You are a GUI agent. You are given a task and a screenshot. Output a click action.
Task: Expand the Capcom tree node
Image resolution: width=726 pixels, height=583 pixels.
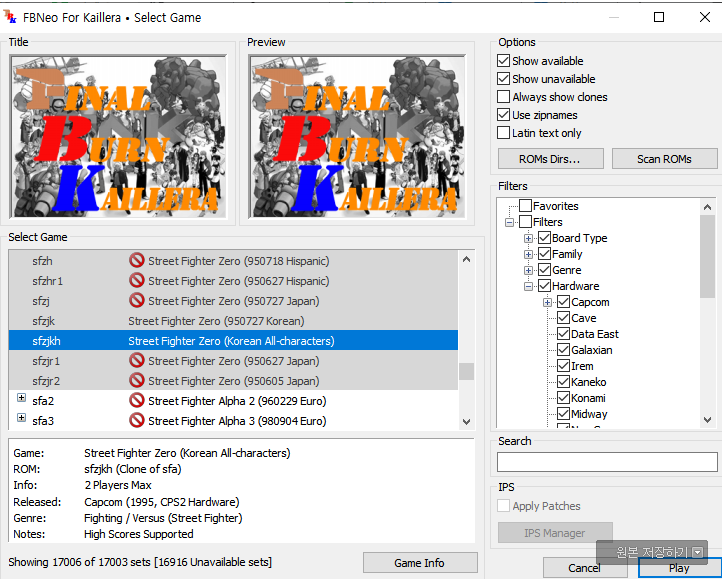point(547,302)
